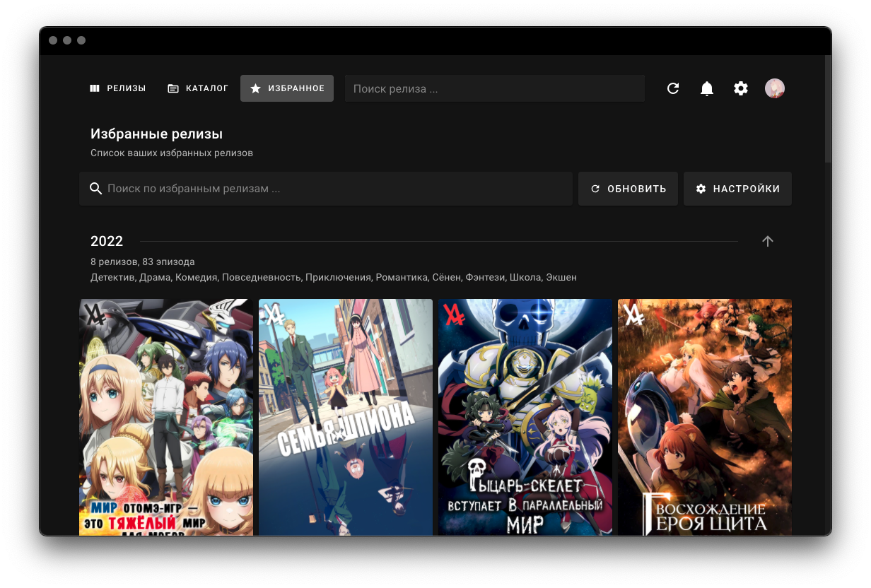Click the refresh icon in top bar
The height and width of the screenshot is (588, 871).
[673, 88]
